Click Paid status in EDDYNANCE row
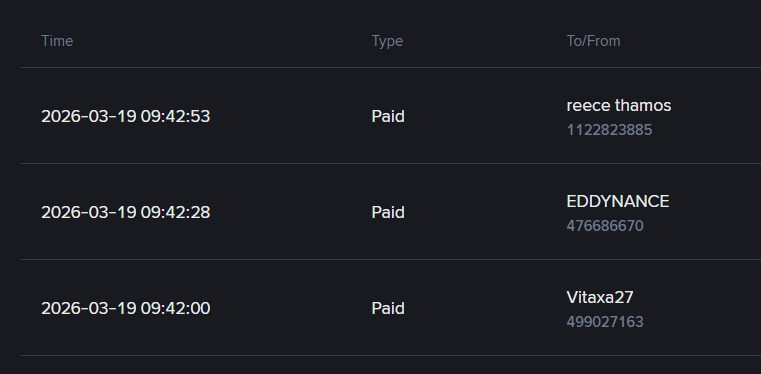The image size is (761, 374). pyautogui.click(x=388, y=212)
